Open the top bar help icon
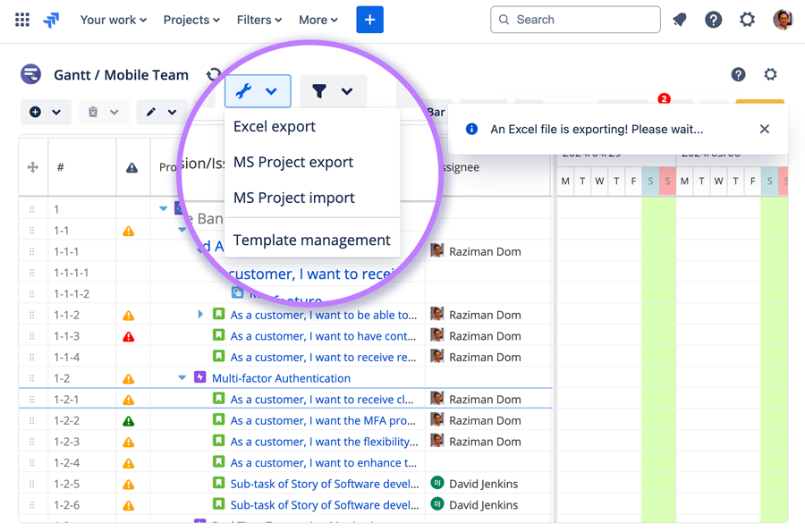This screenshot has width=805, height=532. tap(713, 20)
